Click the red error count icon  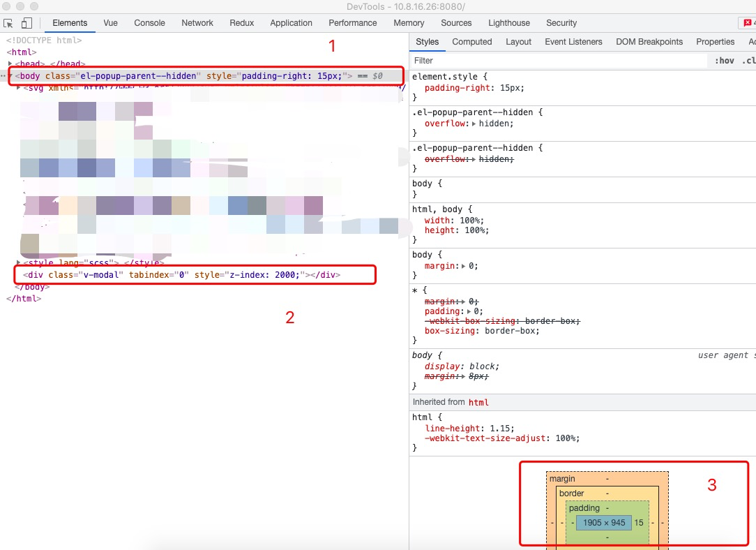pos(748,22)
